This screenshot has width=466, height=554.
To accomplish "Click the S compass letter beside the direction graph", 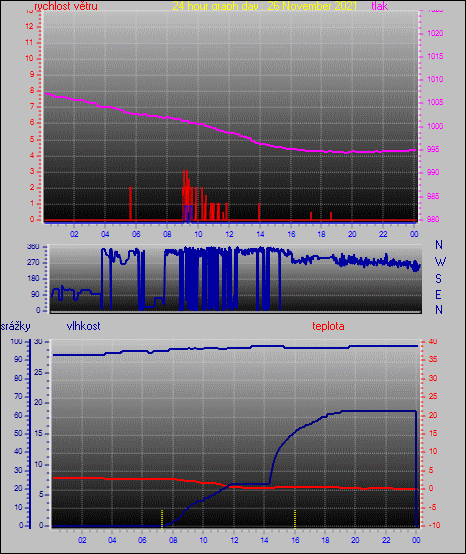I will (438, 279).
